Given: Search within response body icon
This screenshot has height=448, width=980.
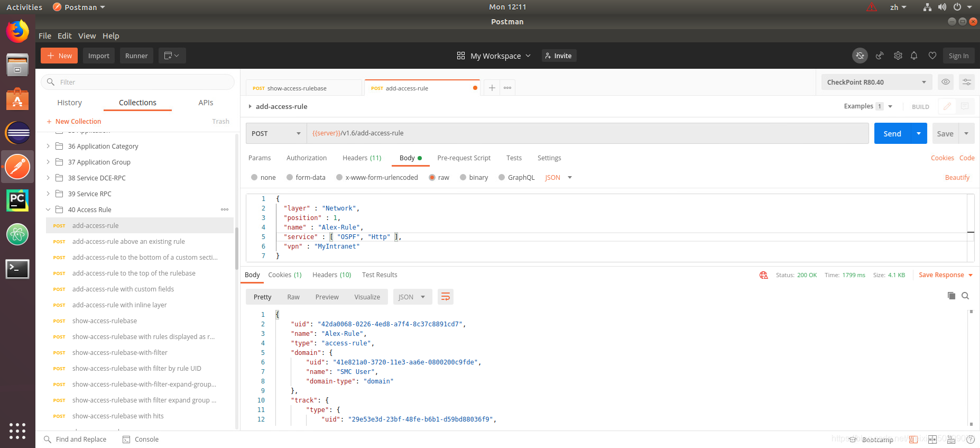Looking at the screenshot, I should (965, 296).
